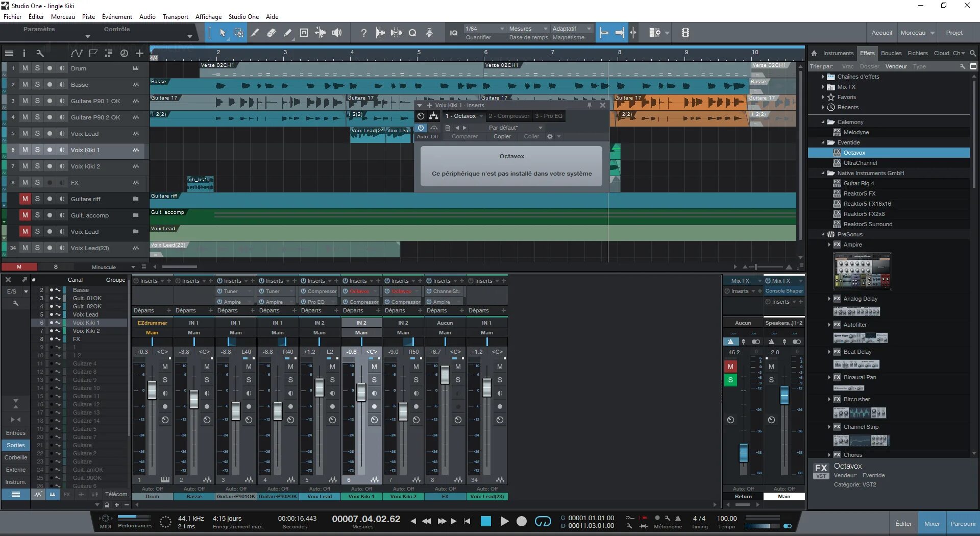The image size is (980, 536).
Task: Search the browser with magnifier icon
Action: point(973,53)
